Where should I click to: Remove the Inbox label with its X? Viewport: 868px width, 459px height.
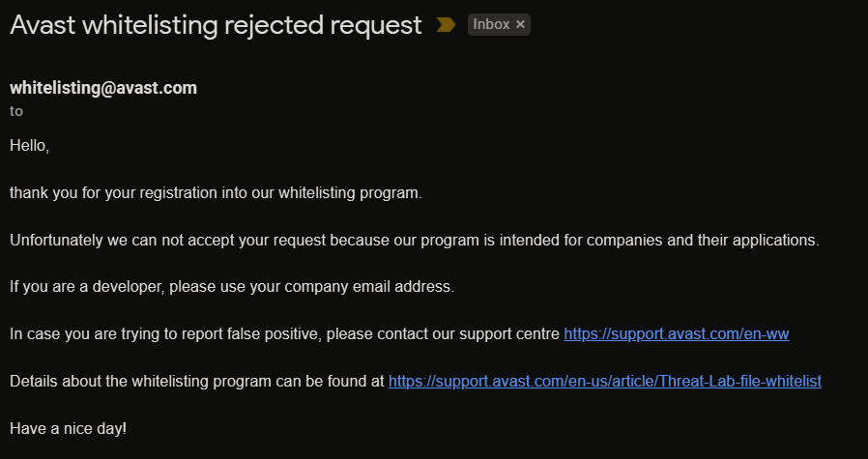521,25
